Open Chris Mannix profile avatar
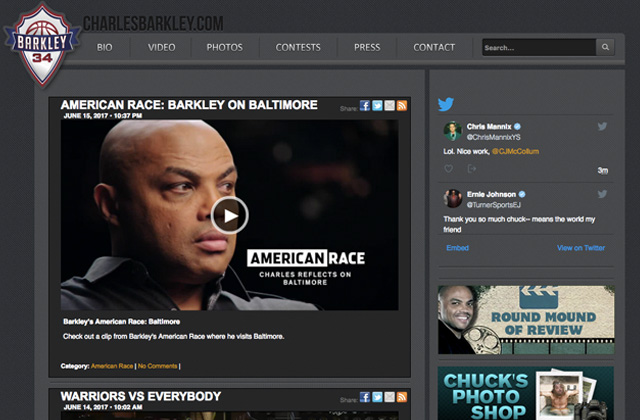This screenshot has width=640, height=420. pos(453,131)
